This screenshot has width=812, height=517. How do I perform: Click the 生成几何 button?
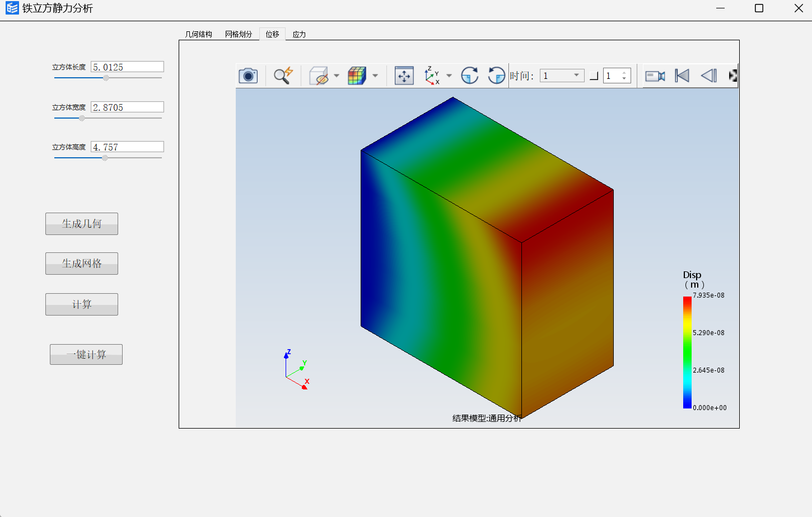(82, 224)
